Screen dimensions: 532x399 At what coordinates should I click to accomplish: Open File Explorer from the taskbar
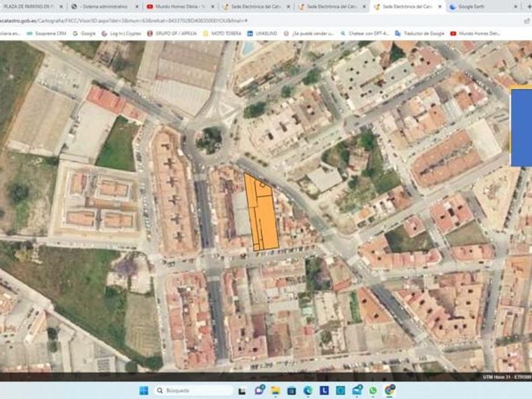click(275, 390)
